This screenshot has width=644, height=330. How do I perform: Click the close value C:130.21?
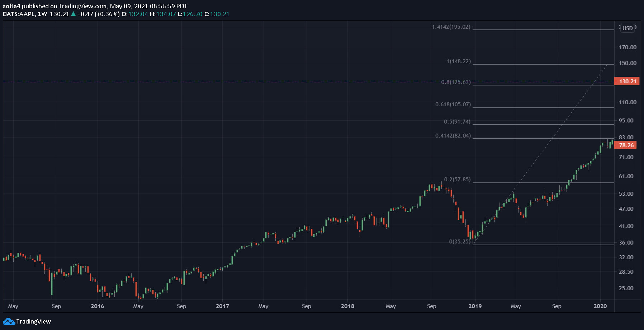217,14
